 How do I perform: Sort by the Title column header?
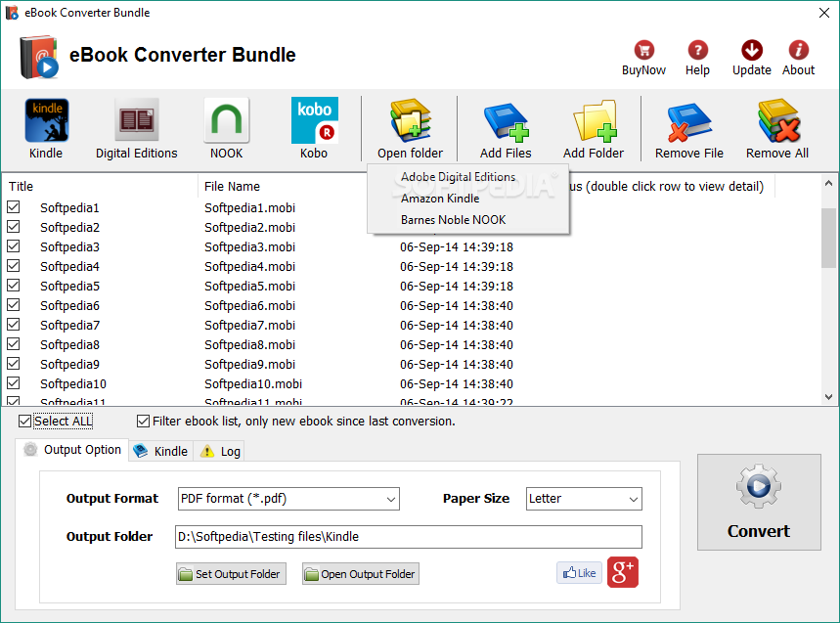[100, 187]
